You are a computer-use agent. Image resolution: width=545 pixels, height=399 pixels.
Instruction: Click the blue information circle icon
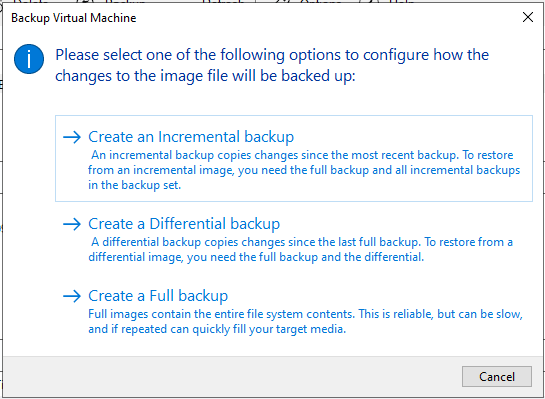(29, 59)
